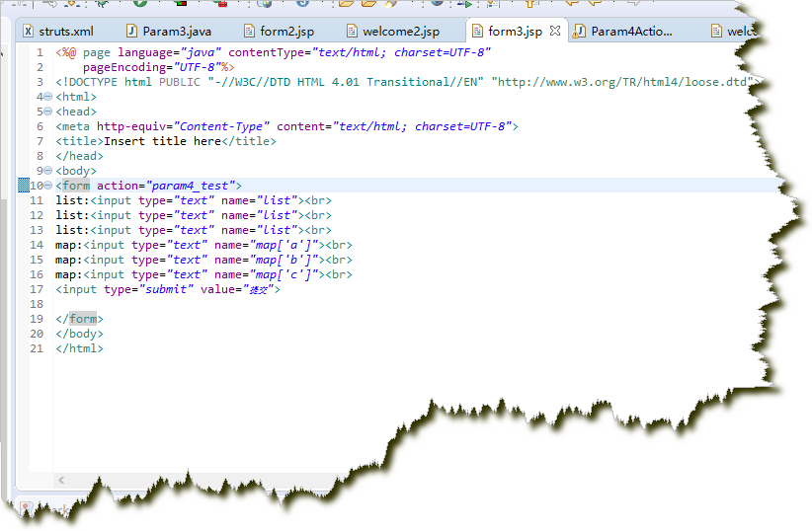Activate the form3.jsp tab

pyautogui.click(x=515, y=31)
